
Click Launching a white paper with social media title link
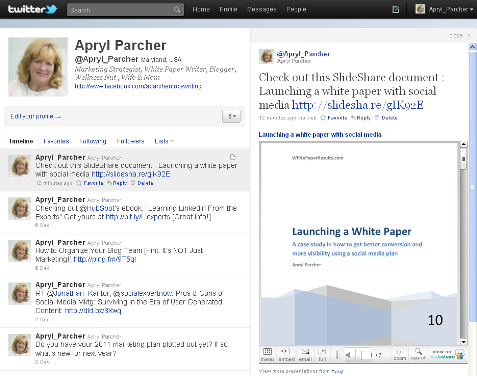(320, 134)
